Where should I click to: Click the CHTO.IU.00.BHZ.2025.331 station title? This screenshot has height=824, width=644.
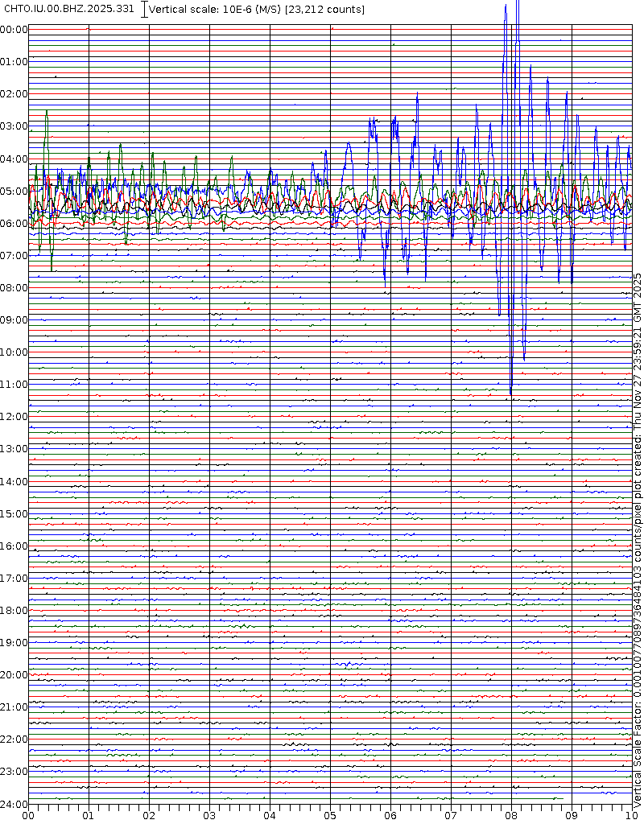(69, 9)
